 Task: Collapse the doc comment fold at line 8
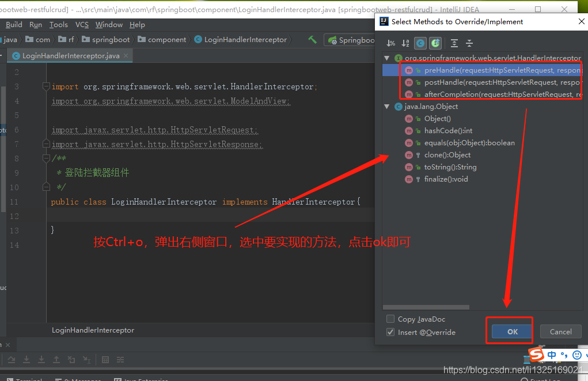46,159
